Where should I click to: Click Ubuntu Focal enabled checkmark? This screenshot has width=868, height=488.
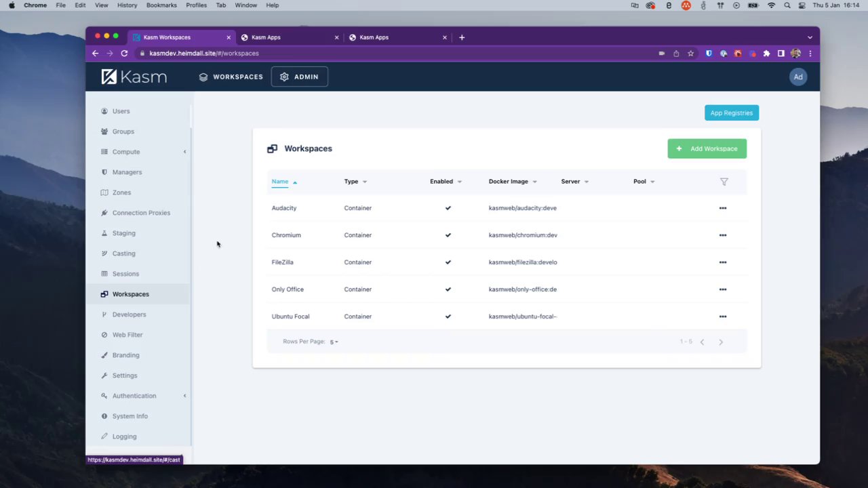[x=448, y=317]
